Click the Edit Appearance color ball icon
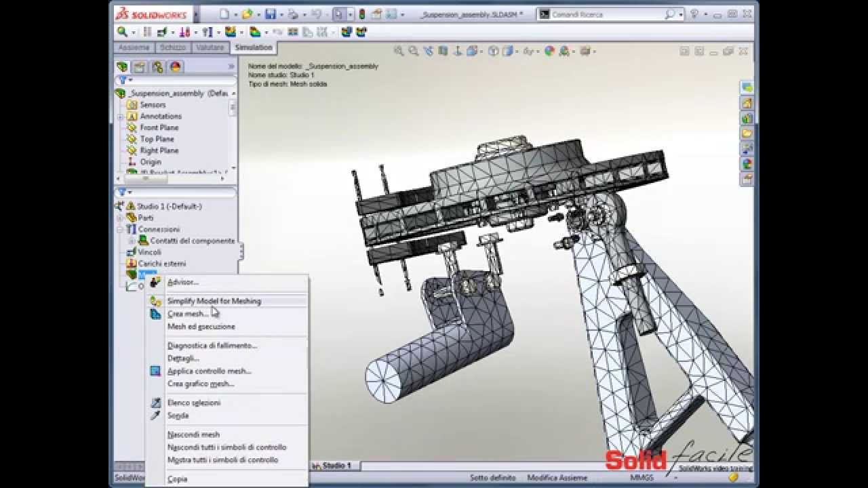This screenshot has height=488, width=868. point(550,51)
